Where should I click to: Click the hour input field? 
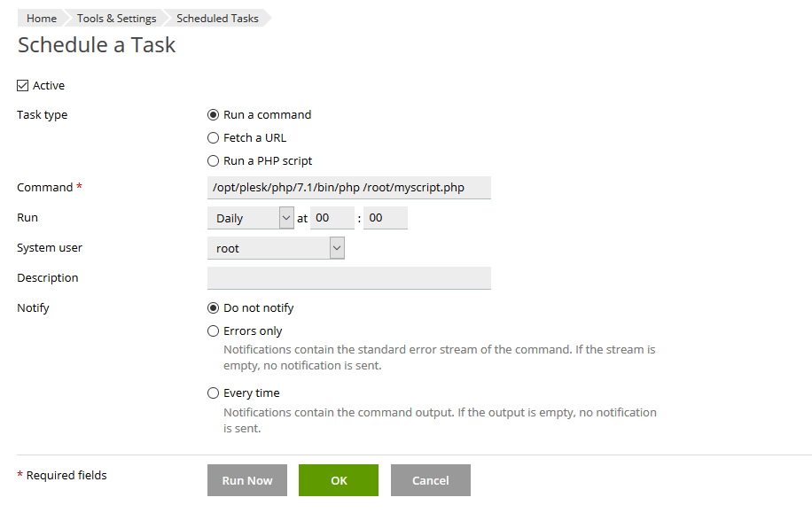332,218
